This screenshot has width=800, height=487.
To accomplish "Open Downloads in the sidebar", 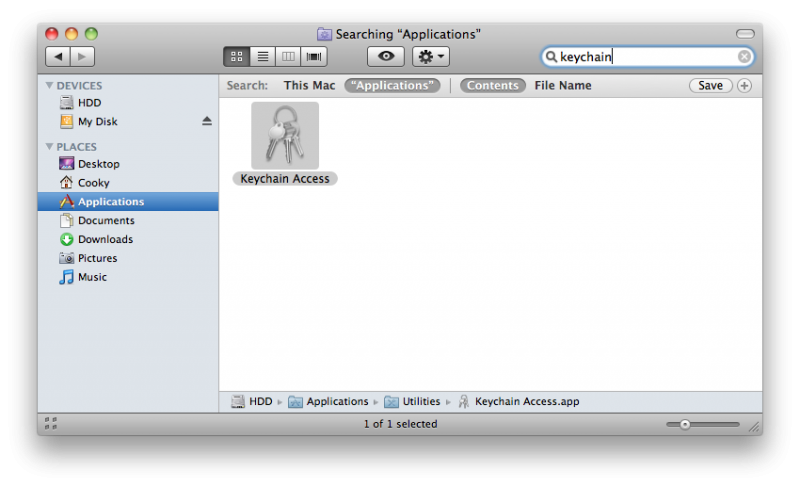I will pos(128,239).
